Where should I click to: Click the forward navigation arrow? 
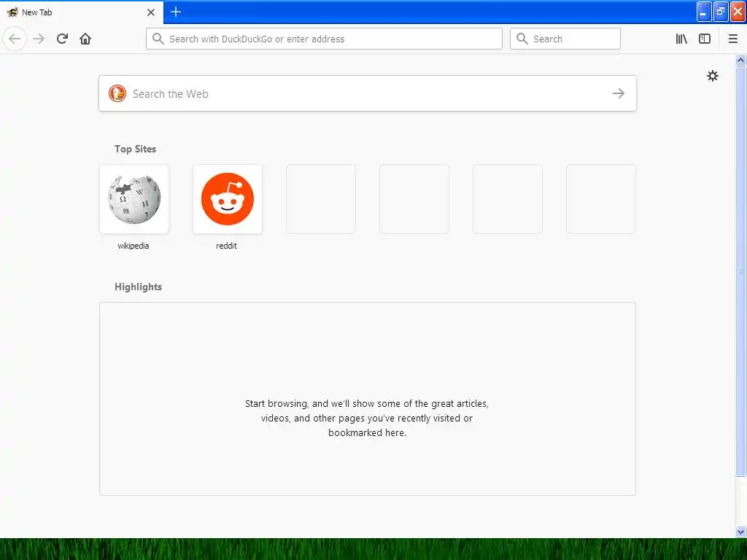click(39, 39)
